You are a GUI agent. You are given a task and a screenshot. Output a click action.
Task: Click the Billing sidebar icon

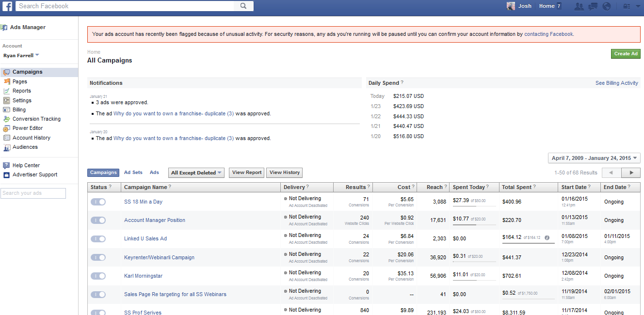(x=7, y=110)
